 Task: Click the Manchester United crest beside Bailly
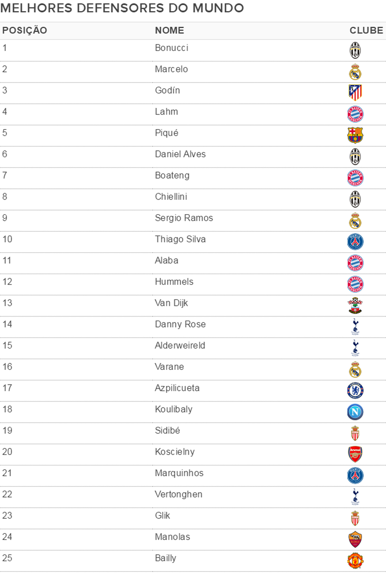[x=355, y=561]
